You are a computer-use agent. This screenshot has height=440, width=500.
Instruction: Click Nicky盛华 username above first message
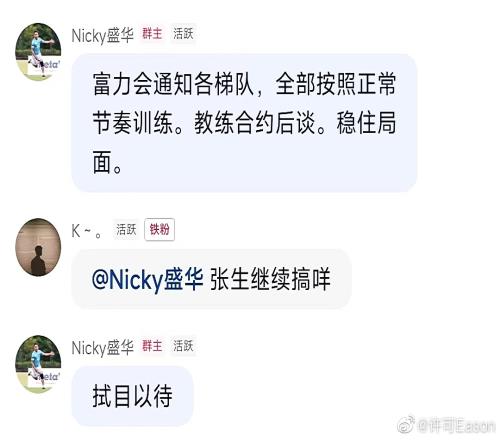(103, 35)
